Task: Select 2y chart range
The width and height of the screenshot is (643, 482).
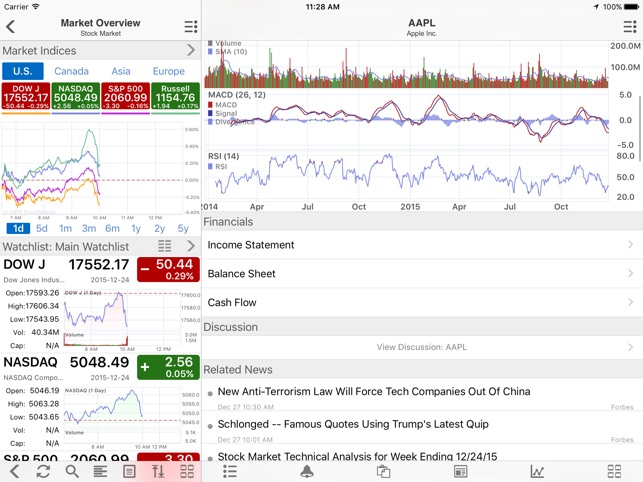Action: click(x=160, y=228)
